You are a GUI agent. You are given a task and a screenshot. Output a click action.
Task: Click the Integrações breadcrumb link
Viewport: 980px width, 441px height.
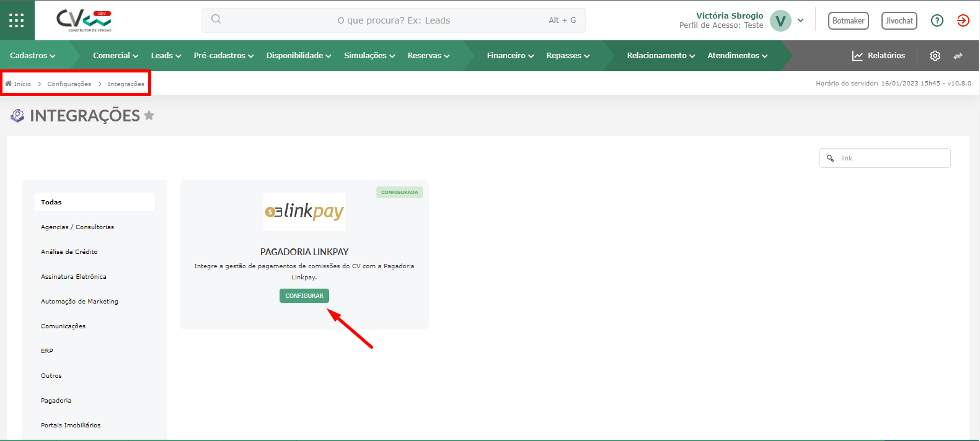point(126,84)
